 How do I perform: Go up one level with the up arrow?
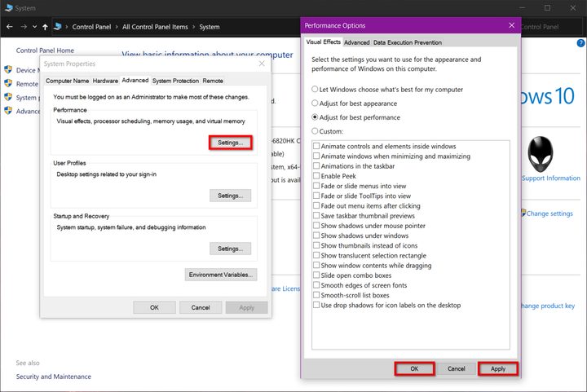46,27
